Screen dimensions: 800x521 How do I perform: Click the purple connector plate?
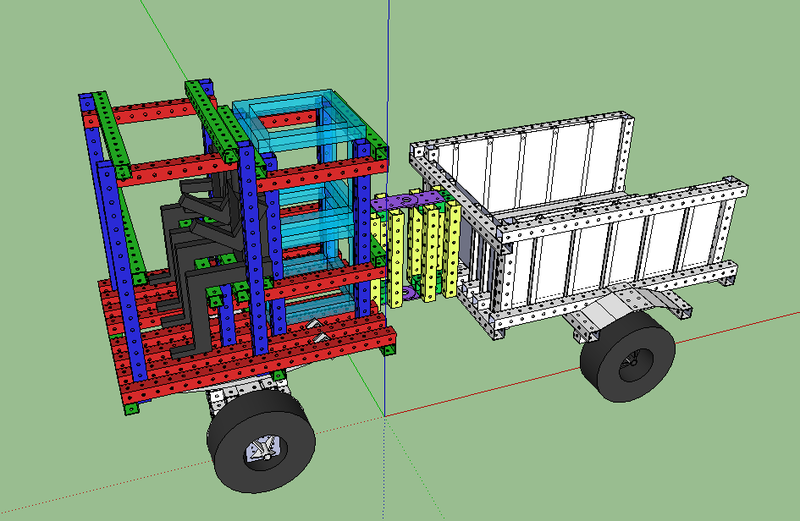[x=410, y=201]
